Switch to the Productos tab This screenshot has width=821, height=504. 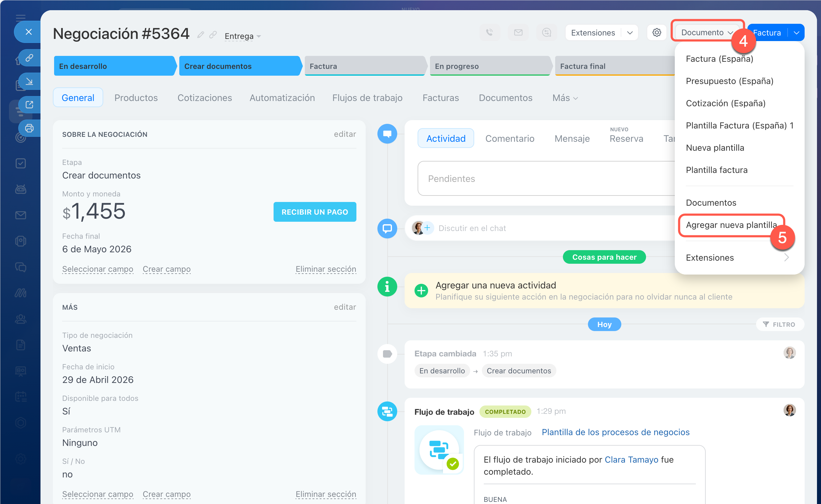(x=136, y=98)
